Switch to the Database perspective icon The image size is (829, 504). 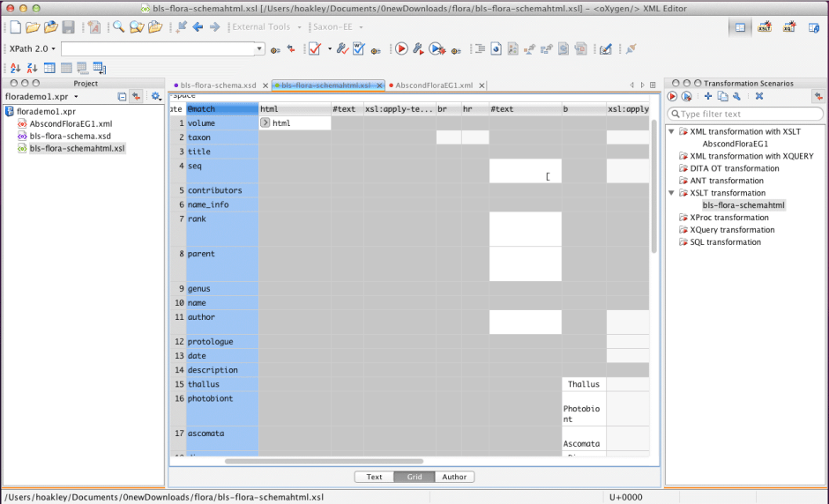(x=814, y=27)
